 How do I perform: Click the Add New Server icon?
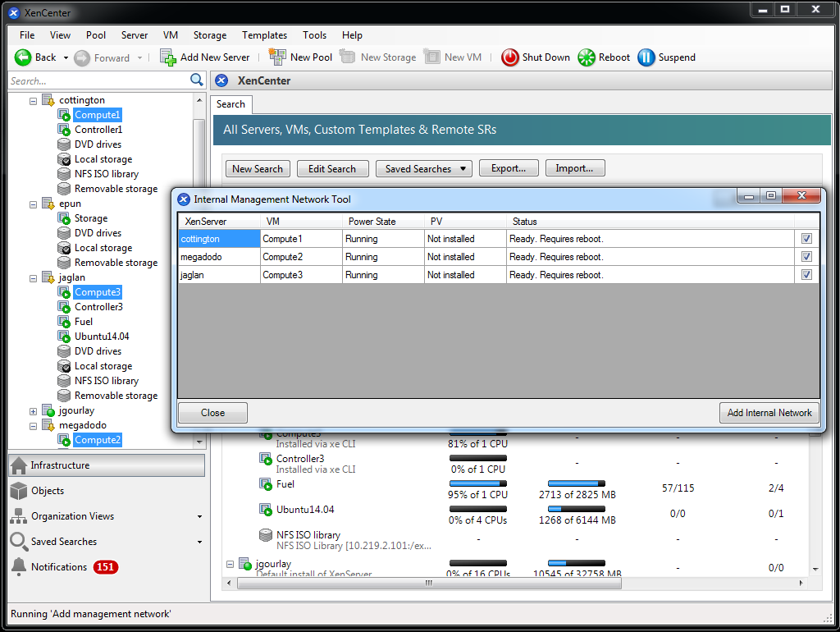(167, 57)
